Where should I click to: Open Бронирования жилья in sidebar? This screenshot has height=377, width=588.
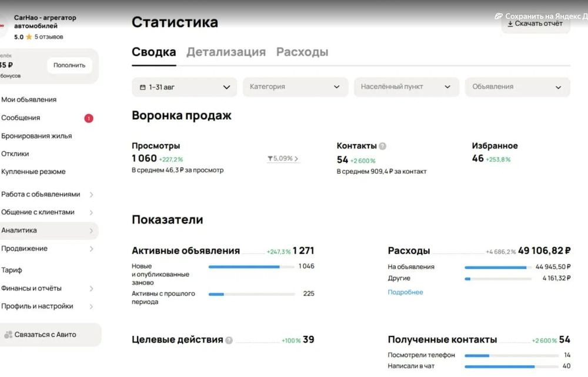[36, 136]
